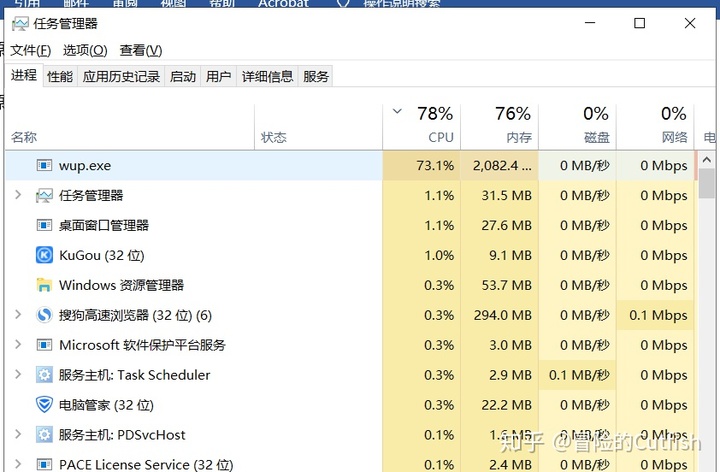Sort by the 内存 76% column header
The image size is (720, 472).
coord(500,127)
